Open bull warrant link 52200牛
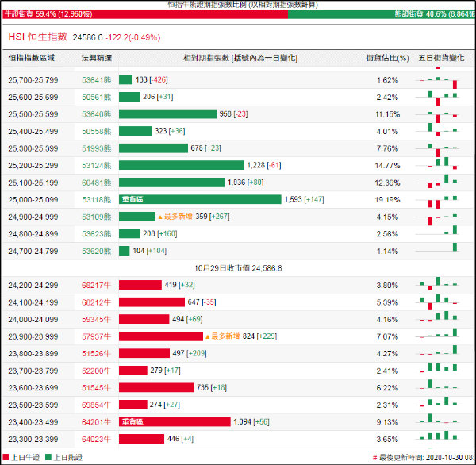 click(x=96, y=371)
